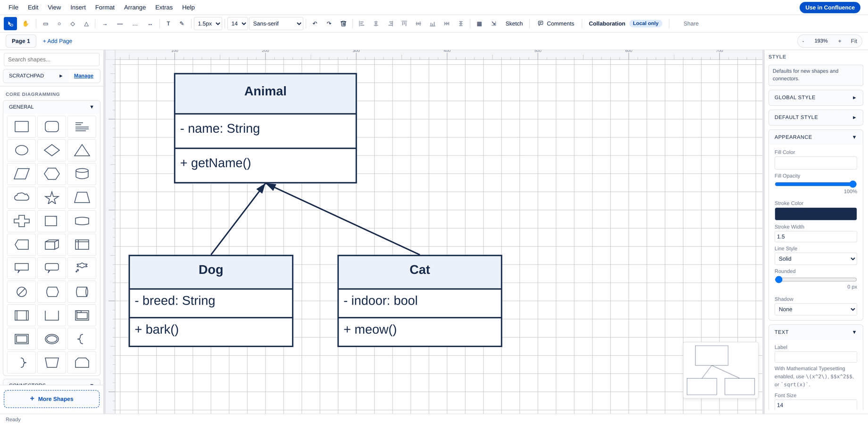Pick the rectangle shape tool in toolbar
This screenshot has width=868, height=425.
point(45,24)
